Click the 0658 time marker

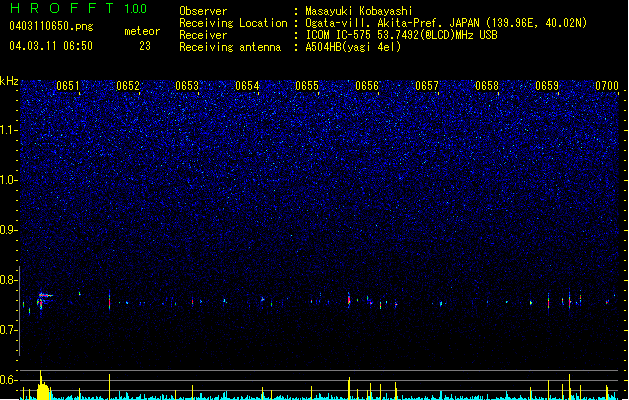pos(487,86)
